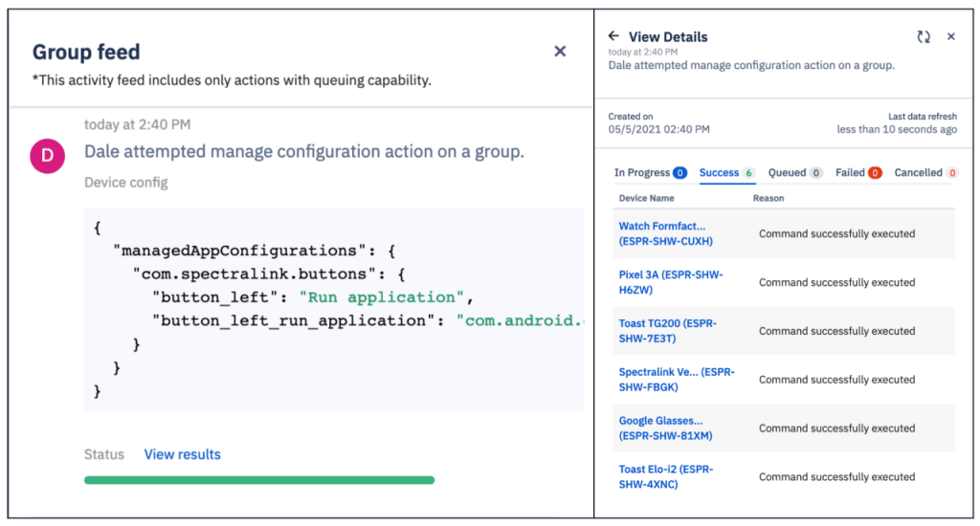Open Google Glasses... (ESPR-SHW-81XM) device
Screen dimensions: 980x526
click(x=666, y=428)
